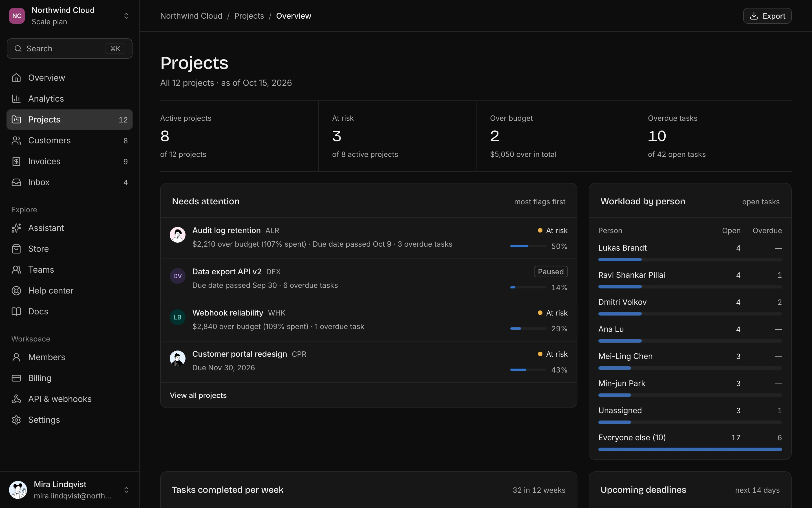The width and height of the screenshot is (812, 508).
Task: Expand the Northwind Cloud workspace switcher chevron
Action: tap(126, 16)
